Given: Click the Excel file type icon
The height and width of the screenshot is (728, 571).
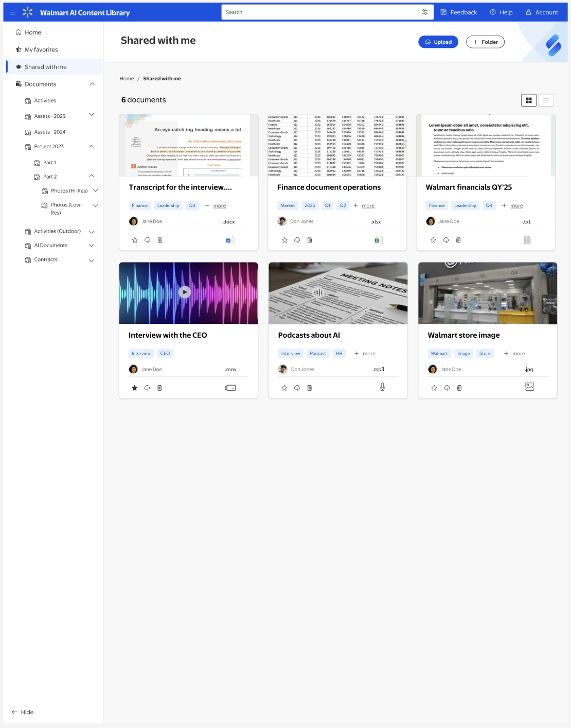Looking at the screenshot, I should pyautogui.click(x=378, y=240).
